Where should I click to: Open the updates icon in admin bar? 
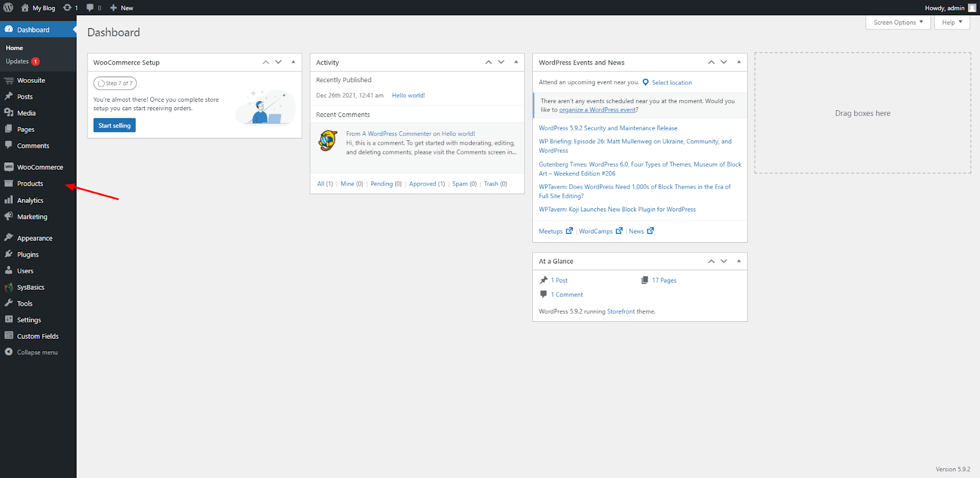(x=67, y=8)
